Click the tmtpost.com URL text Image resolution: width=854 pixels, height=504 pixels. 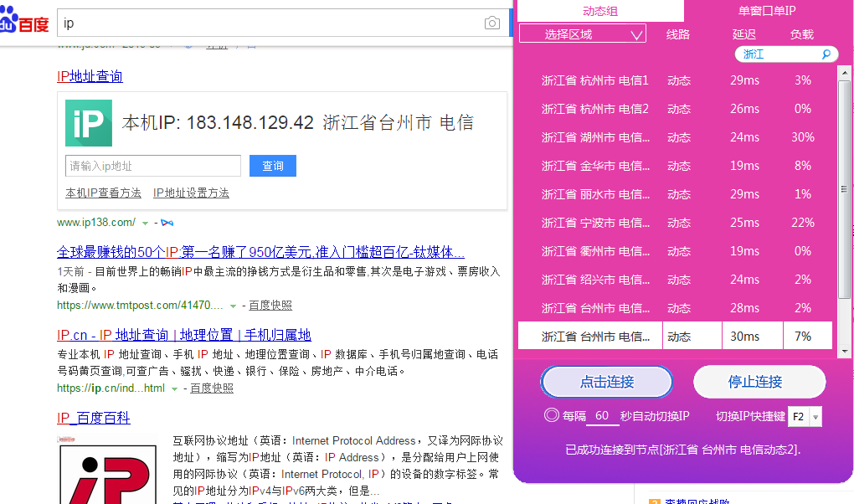pos(140,306)
